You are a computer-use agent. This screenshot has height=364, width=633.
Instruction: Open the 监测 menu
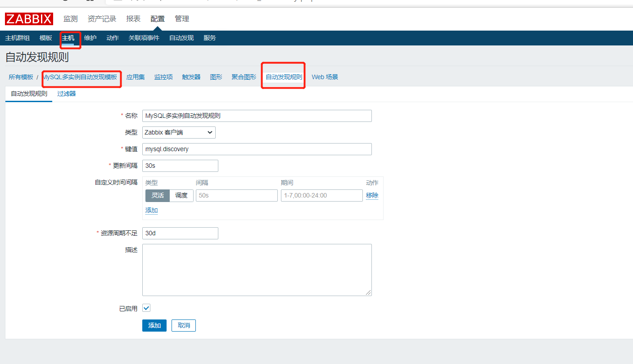(x=70, y=19)
